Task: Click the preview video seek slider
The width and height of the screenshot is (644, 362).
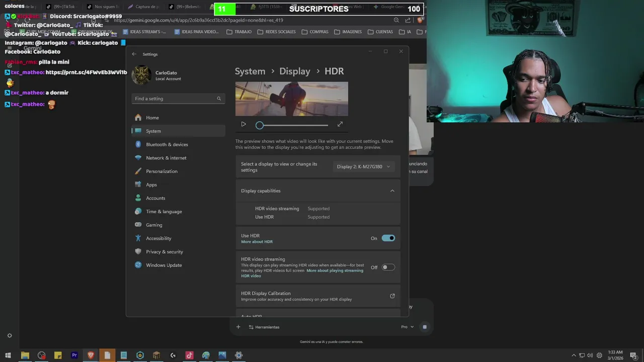Action: pos(292,125)
